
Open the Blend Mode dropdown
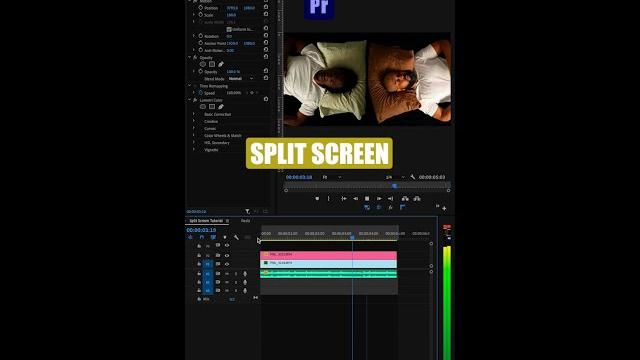(241, 78)
